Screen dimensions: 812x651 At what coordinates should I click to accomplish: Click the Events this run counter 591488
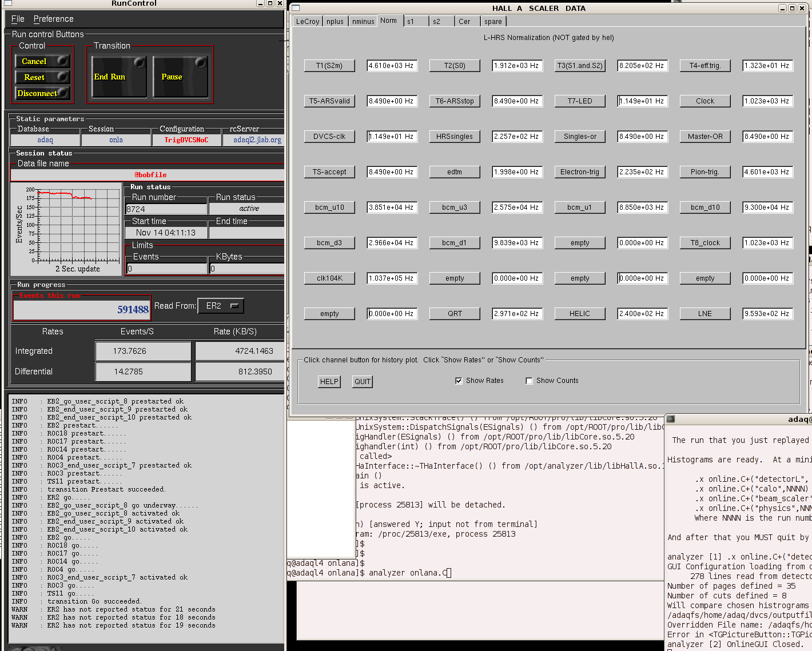[x=82, y=310]
